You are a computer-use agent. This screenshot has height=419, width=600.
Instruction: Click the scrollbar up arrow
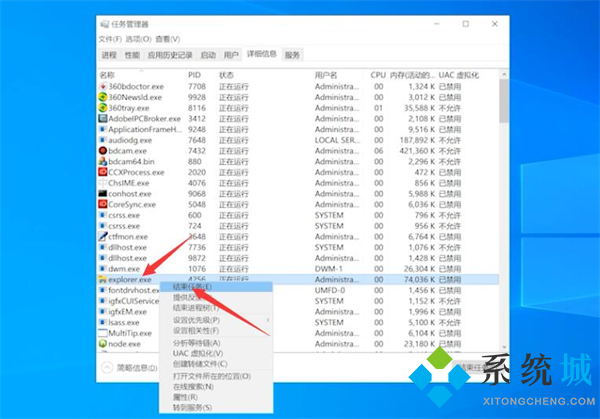tap(504, 74)
